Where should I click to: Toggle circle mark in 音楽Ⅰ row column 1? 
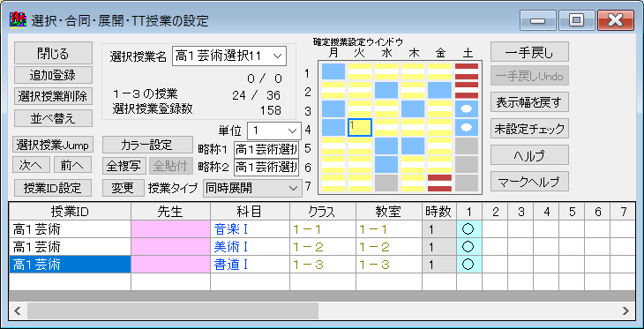(x=469, y=229)
